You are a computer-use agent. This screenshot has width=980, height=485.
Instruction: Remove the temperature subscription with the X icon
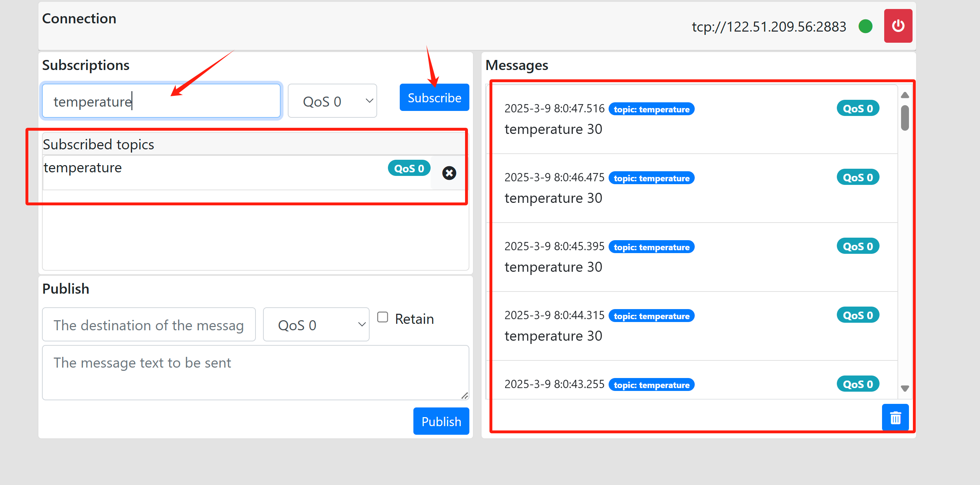[449, 173]
